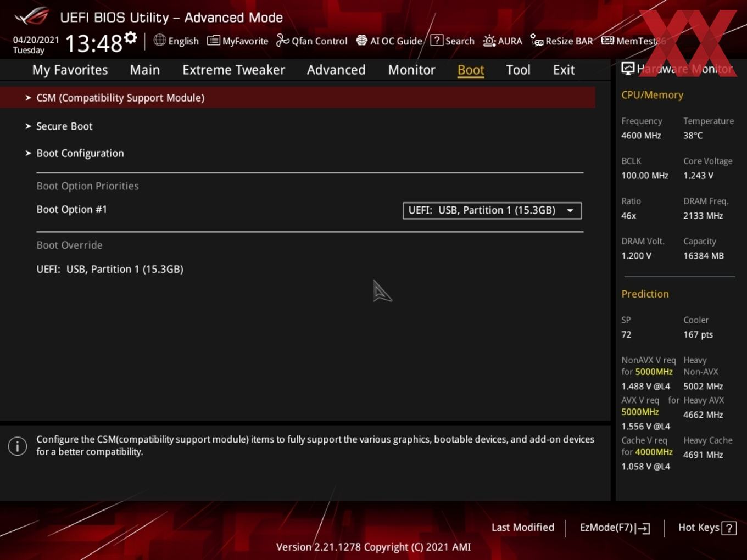
Task: Open the My Favorites tab
Action: [70, 70]
